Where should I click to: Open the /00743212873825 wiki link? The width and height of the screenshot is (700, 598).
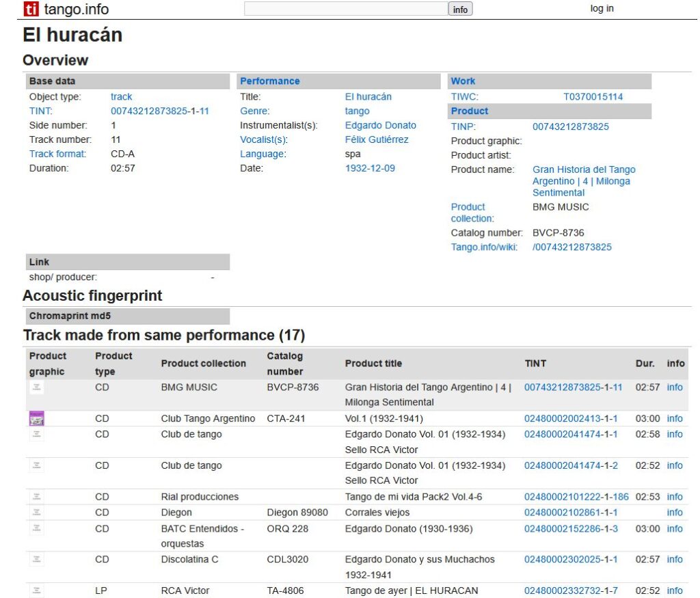tap(572, 247)
